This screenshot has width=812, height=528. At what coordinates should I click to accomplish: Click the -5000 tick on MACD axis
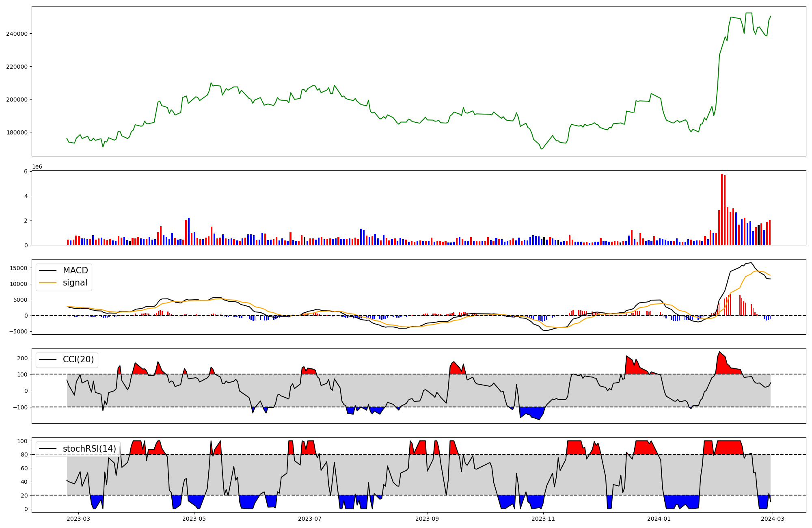coord(18,331)
